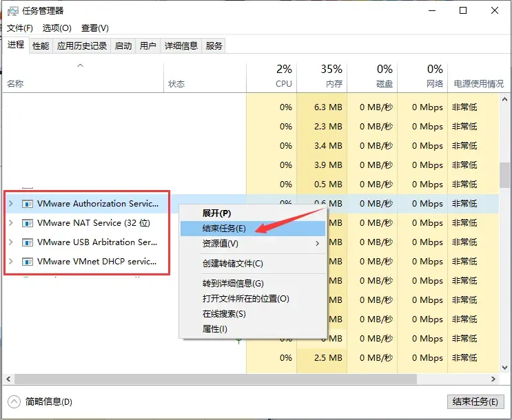Switch to the 性能 tab
The height and width of the screenshot is (420, 512).
click(x=41, y=45)
